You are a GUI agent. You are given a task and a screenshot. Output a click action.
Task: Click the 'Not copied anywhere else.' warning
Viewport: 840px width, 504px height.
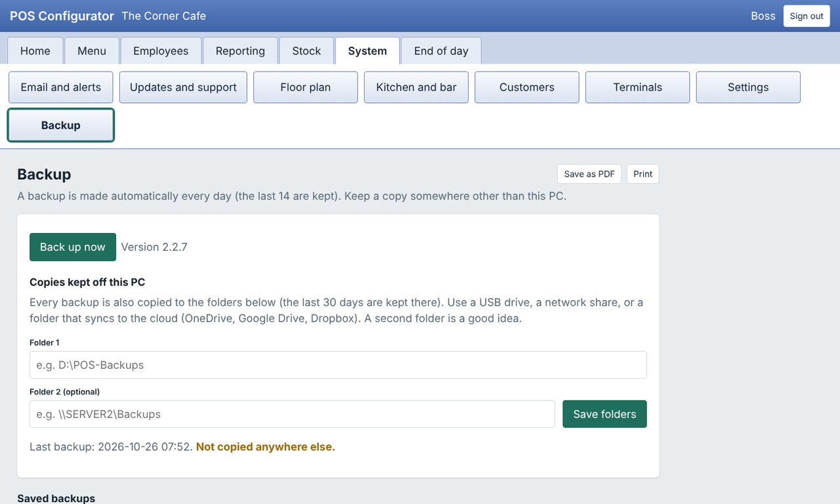click(266, 447)
